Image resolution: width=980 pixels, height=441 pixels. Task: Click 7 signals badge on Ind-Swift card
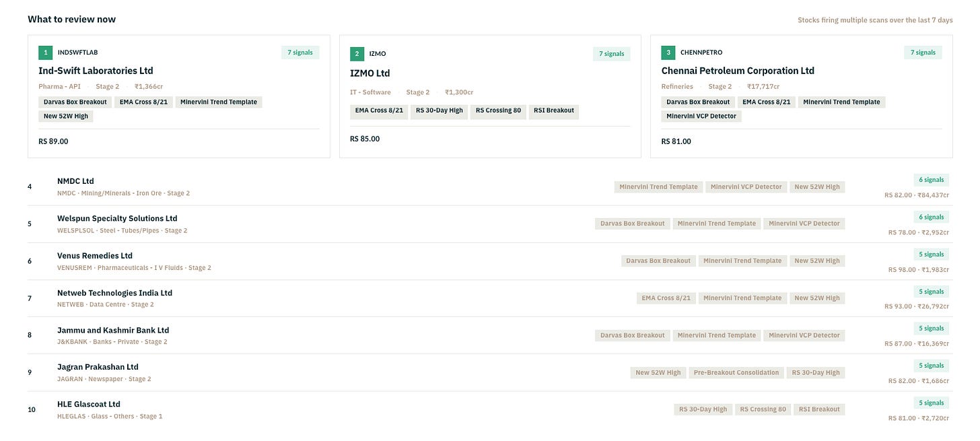300,53
